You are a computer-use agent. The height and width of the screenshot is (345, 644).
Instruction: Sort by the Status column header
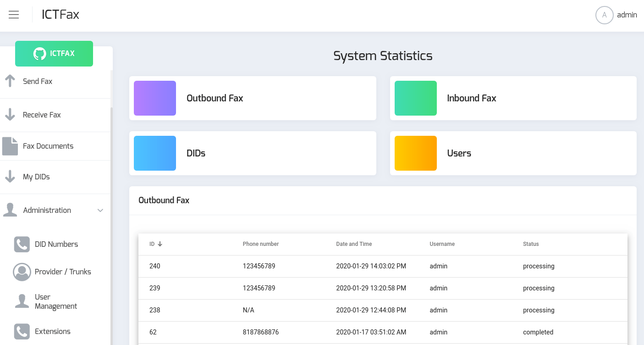tap(531, 244)
